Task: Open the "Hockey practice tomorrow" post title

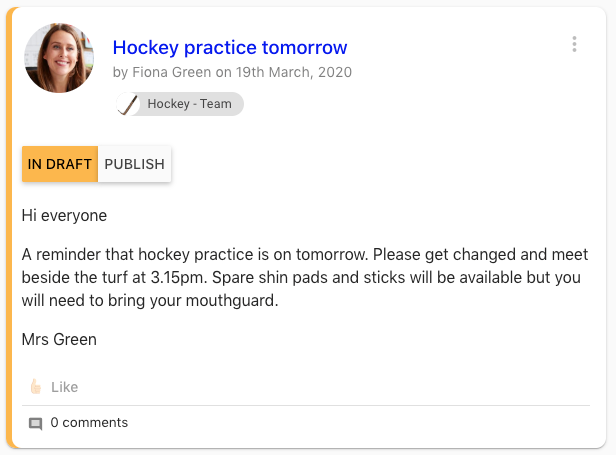Action: [230, 47]
